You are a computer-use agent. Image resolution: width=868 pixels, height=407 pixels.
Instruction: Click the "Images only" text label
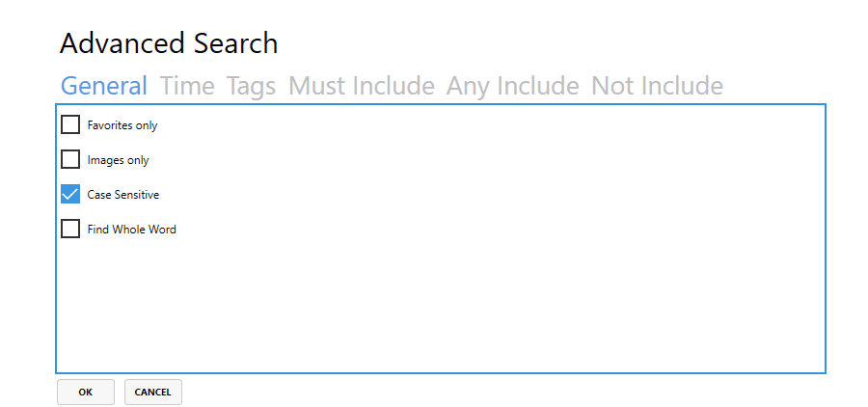point(118,161)
